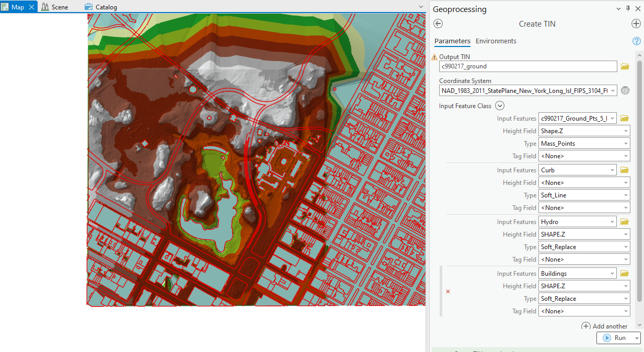Remove the Buildings input row with red X
The image size is (644, 352).
(x=448, y=291)
